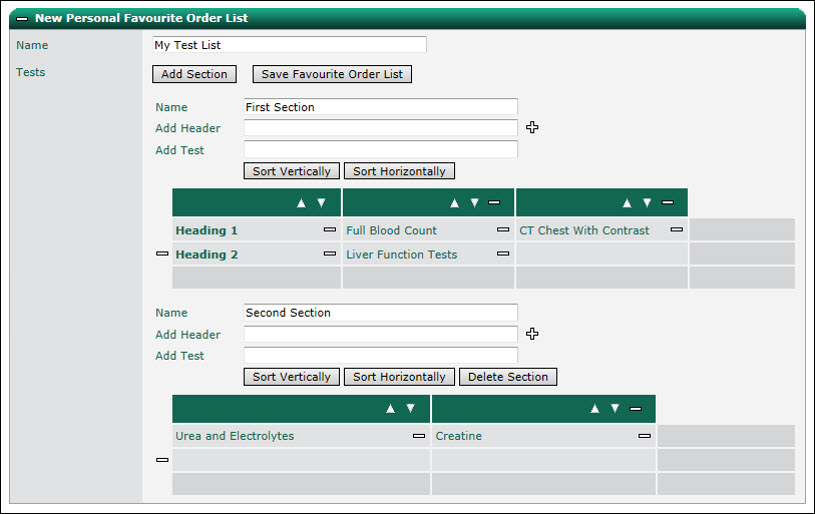815x514 pixels.
Task: Collapse the New Personal Favourite Order List panel
Action: [22, 18]
